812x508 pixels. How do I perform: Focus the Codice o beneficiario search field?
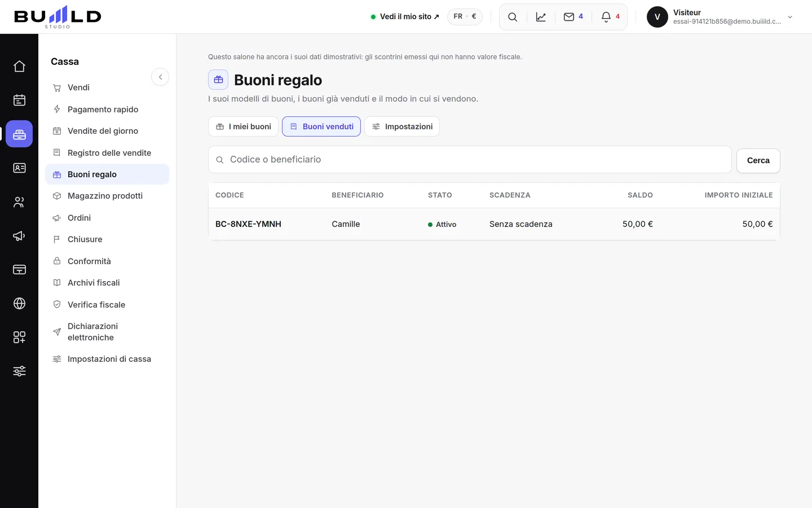point(470,160)
